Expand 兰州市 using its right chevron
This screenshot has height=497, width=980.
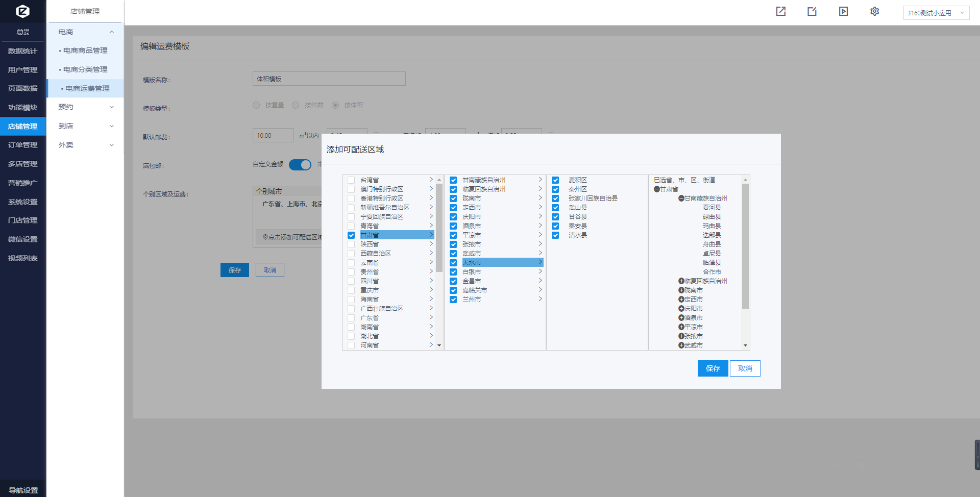point(540,299)
